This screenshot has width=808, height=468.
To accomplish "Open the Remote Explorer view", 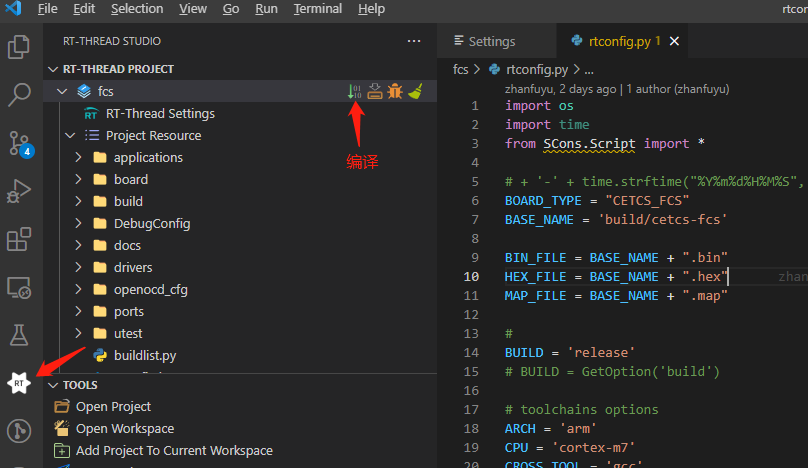I will (19, 288).
